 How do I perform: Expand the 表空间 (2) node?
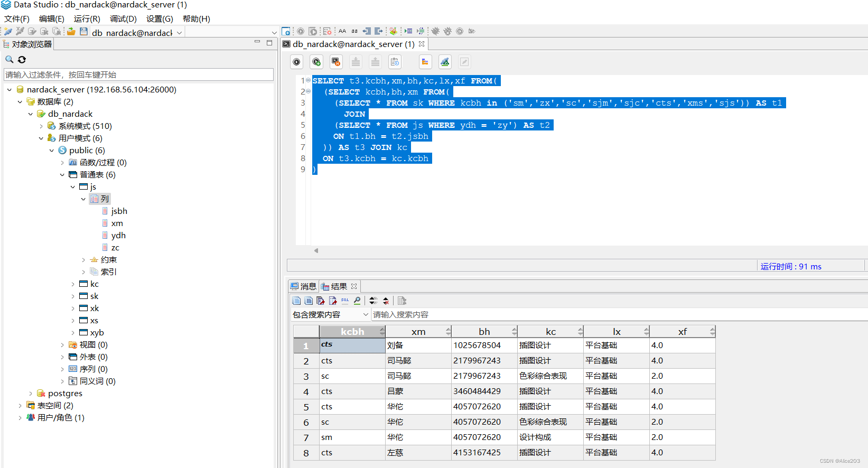tap(20, 406)
